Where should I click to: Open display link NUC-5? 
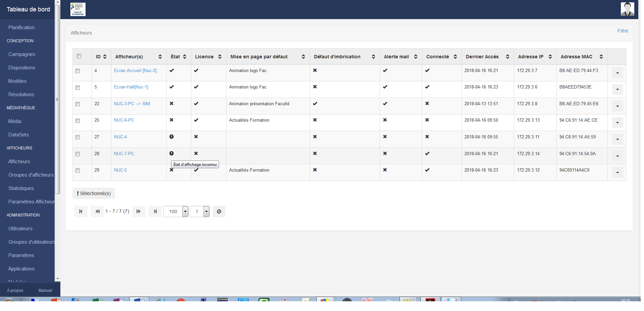click(x=120, y=170)
